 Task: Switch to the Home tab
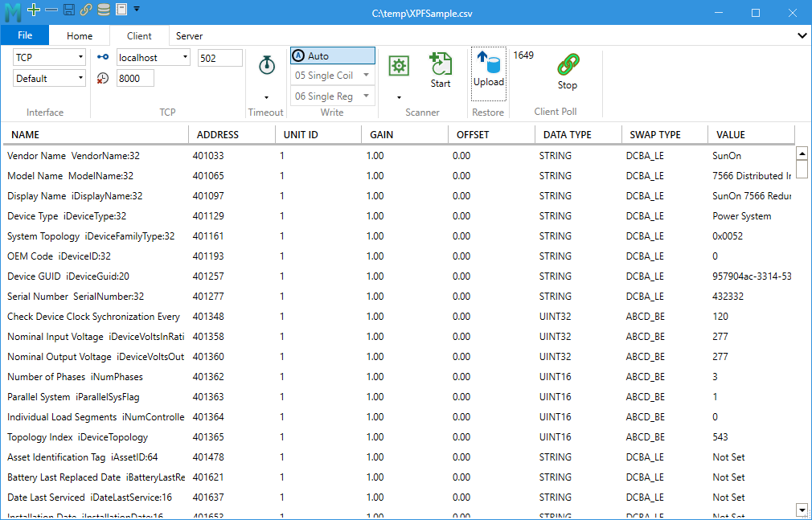pos(80,35)
